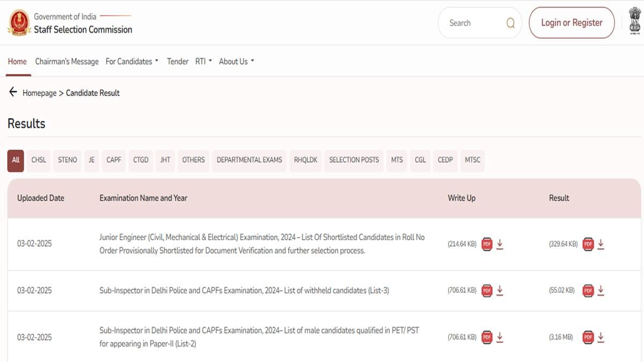Follow the Homepage breadcrumb link
Viewport: 644px width, 362px height.
click(x=39, y=93)
